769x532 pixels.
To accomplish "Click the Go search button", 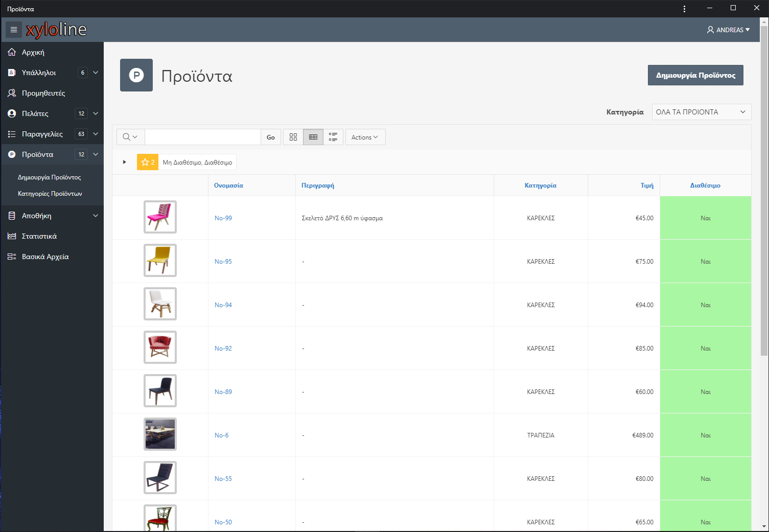I will pos(271,137).
